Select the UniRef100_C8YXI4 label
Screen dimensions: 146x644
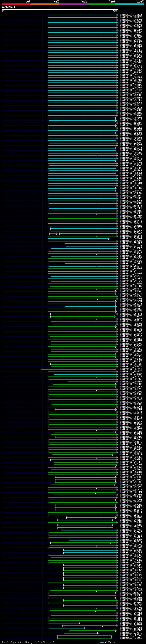pos(131,583)
